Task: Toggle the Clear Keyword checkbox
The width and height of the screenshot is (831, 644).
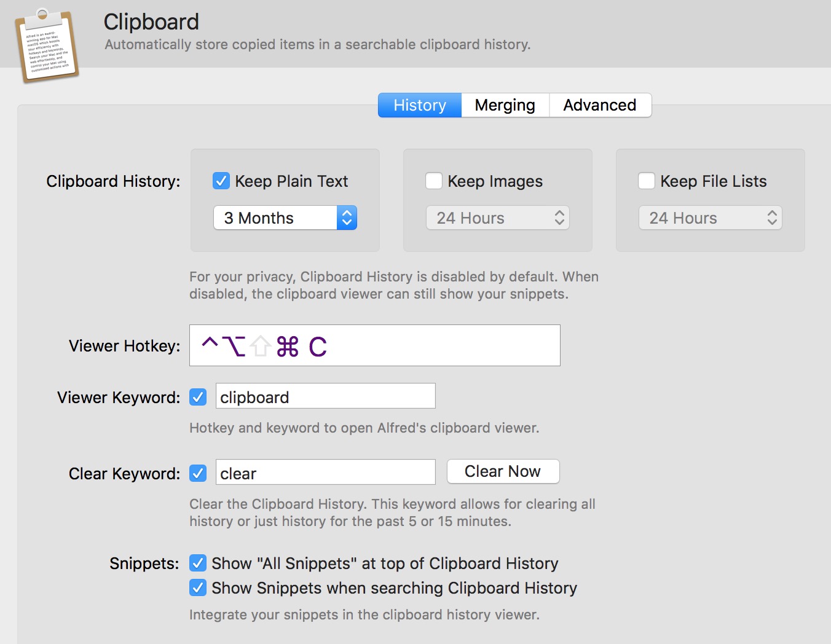Action: [x=198, y=474]
